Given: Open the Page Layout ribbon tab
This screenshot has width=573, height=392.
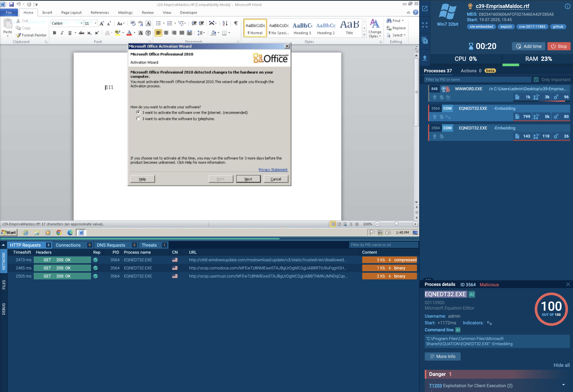Looking at the screenshot, I should pyautogui.click(x=71, y=13).
